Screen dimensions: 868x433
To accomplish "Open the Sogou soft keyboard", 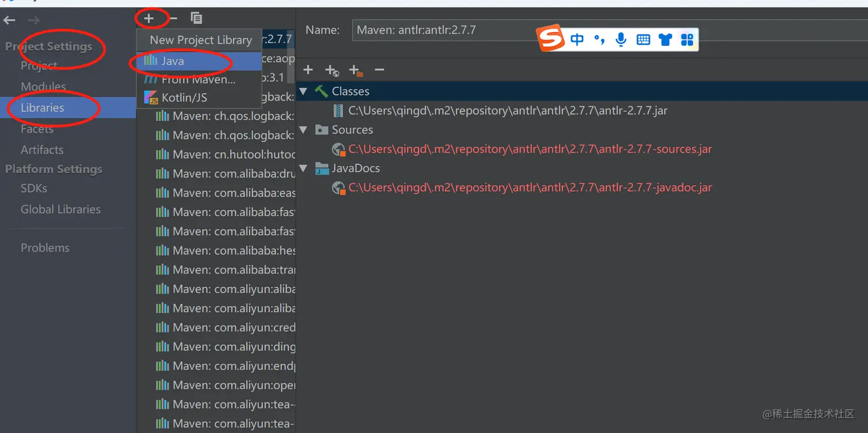I will (643, 40).
